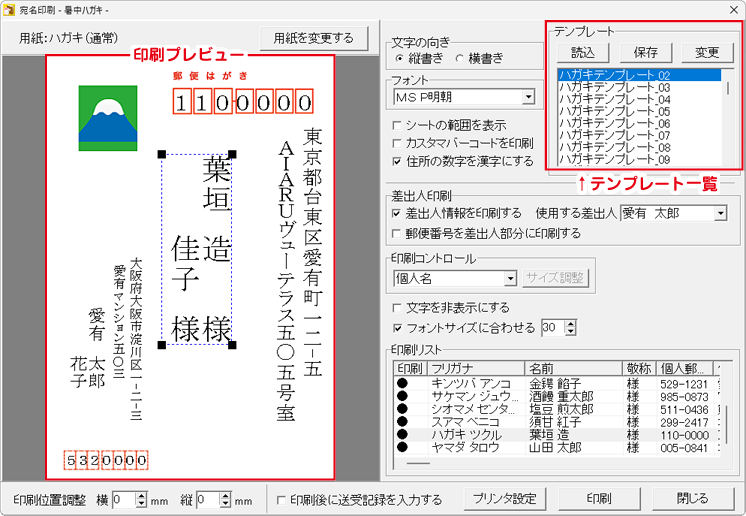
Task: Click print marker for 葉垣 造 row
Action: coord(403,434)
